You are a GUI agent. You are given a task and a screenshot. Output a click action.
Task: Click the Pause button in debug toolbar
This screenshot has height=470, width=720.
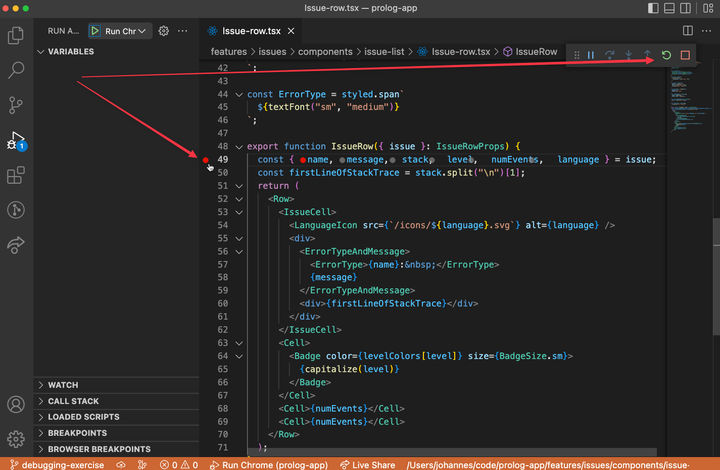[x=591, y=55]
